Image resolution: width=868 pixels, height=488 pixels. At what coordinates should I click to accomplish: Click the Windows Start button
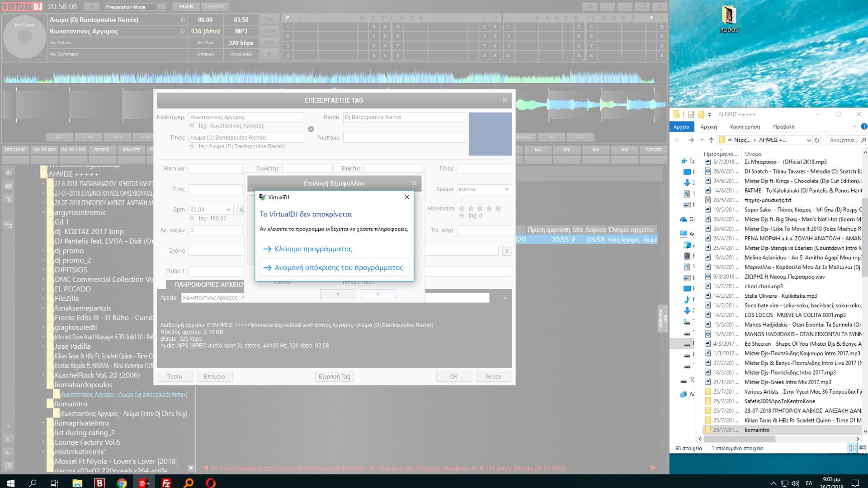click(x=10, y=483)
